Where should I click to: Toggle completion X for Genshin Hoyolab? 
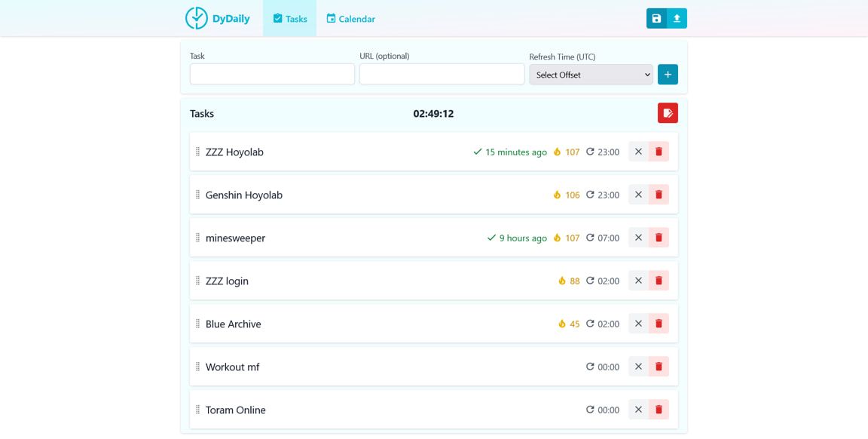[638, 195]
